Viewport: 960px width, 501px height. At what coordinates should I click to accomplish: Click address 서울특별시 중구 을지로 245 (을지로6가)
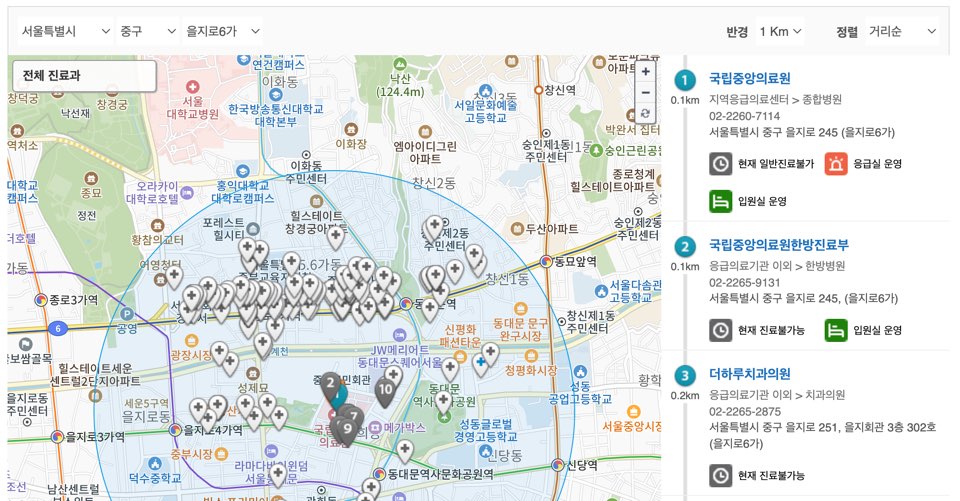801,132
